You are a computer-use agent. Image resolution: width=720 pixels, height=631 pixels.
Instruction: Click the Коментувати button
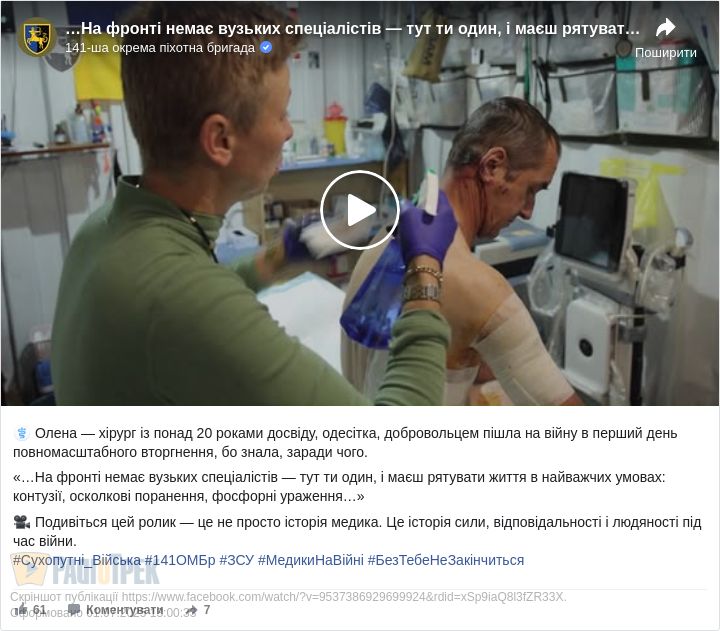(124, 610)
